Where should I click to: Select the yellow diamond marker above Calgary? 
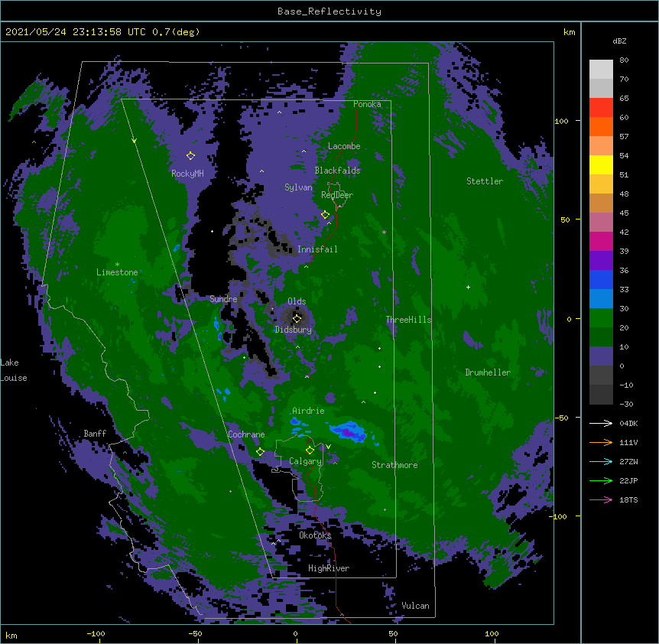click(x=310, y=450)
